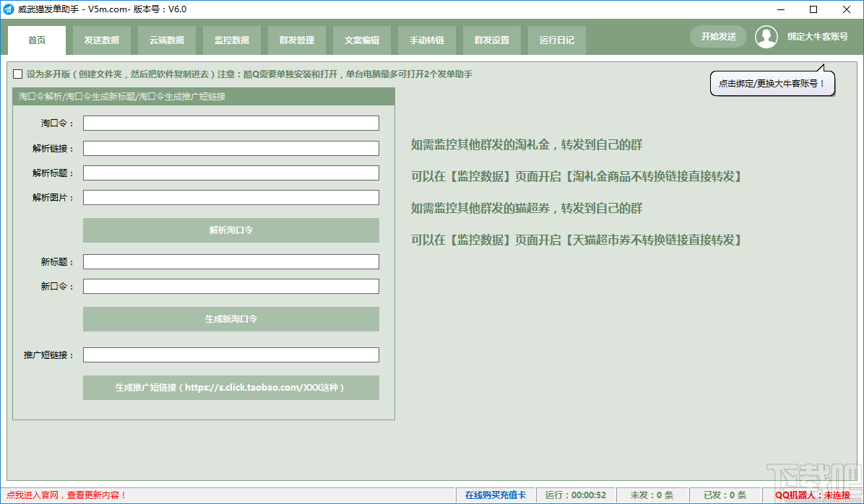Select the 群发管理 tab

pos(297,40)
